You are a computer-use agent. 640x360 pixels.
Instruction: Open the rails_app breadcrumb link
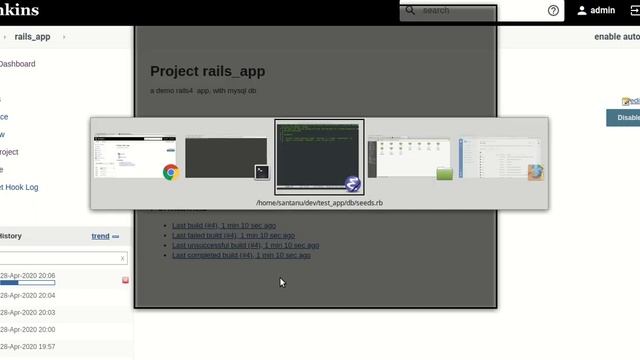pyautogui.click(x=32, y=37)
